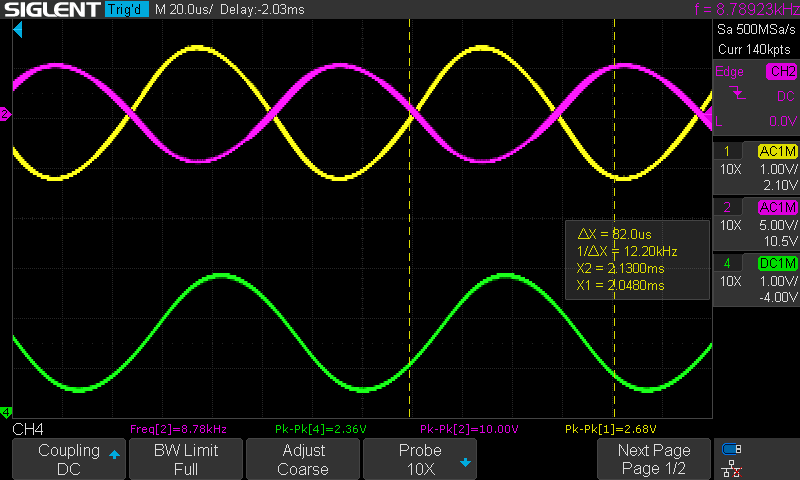This screenshot has height=480, width=800.
Task: Click the M 20.0us/ timebase readout
Action: (184, 9)
